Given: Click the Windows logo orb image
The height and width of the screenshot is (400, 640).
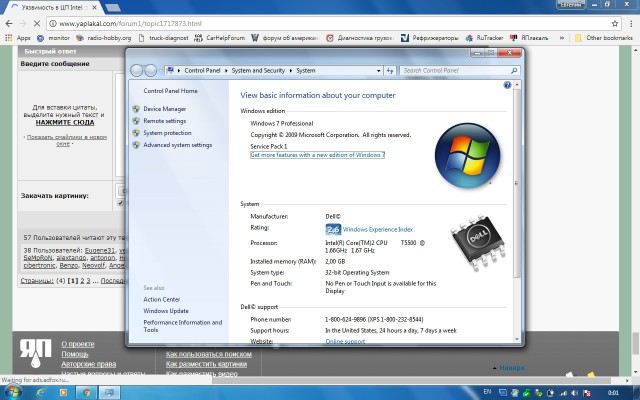Looking at the screenshot, I should (467, 156).
